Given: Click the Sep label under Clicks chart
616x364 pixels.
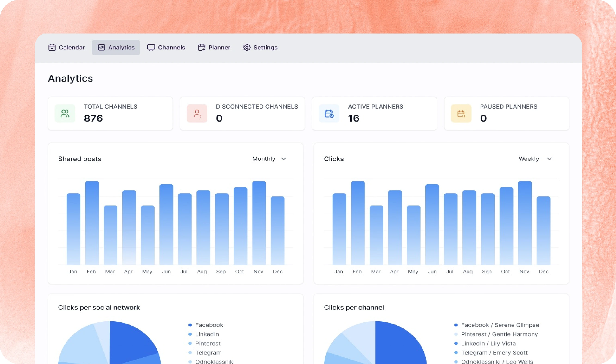Looking at the screenshot, I should tap(487, 272).
